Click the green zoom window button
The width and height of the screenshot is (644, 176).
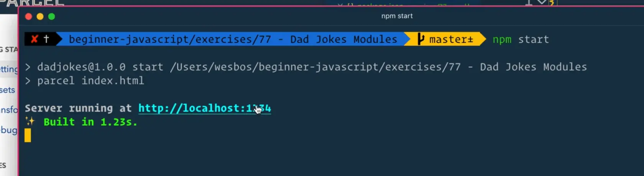point(51,16)
